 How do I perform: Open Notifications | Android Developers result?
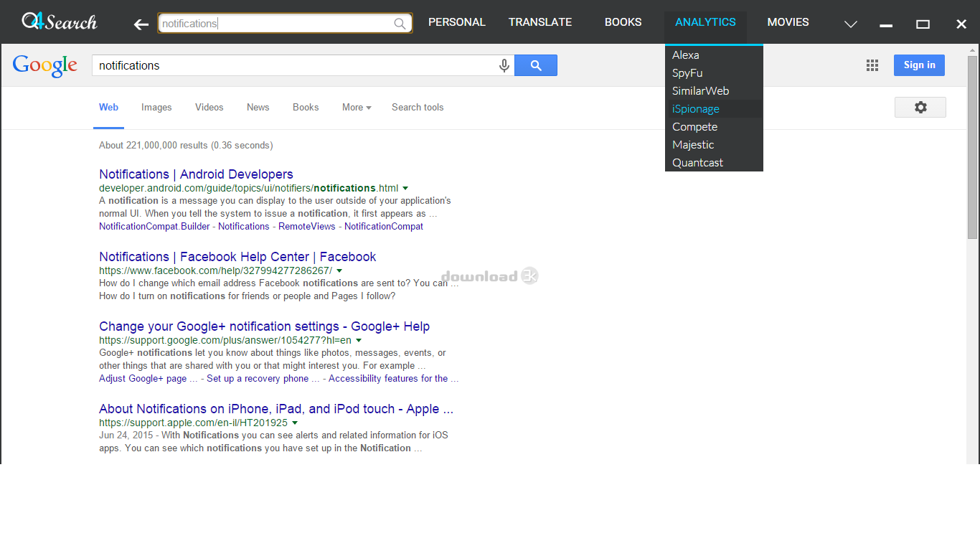click(196, 174)
